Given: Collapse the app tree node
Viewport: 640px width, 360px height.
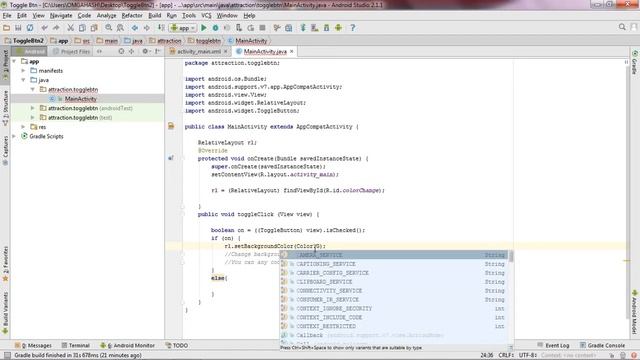Looking at the screenshot, I should 14,61.
